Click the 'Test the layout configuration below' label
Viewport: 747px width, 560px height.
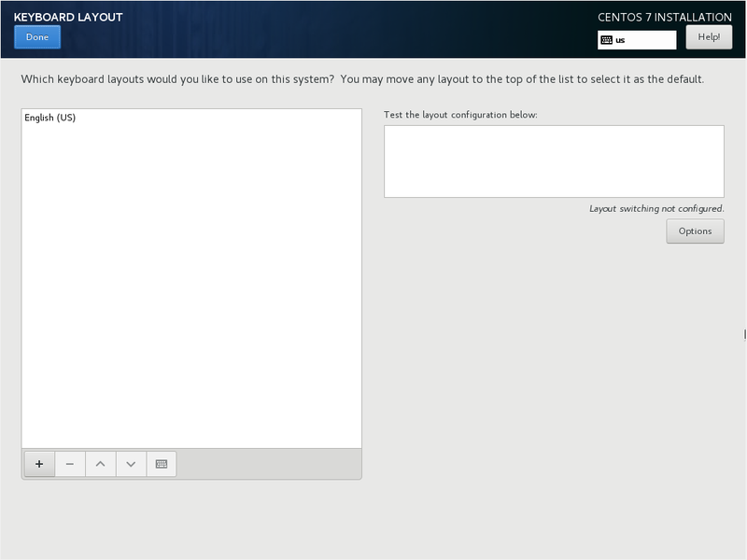pos(460,115)
